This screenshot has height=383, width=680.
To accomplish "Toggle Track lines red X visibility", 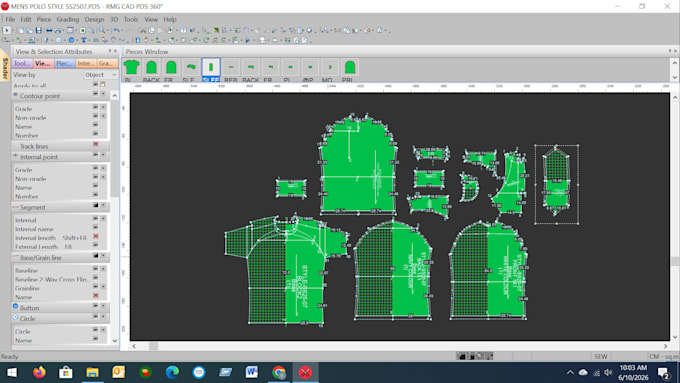I will tap(95, 144).
